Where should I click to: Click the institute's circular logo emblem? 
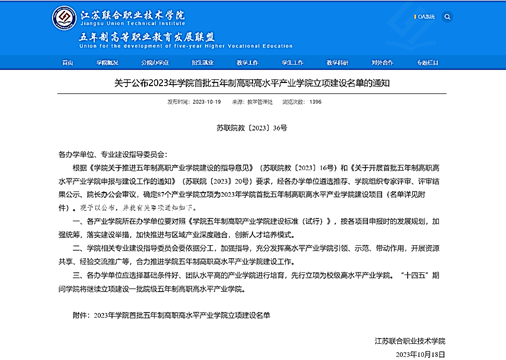point(64,18)
